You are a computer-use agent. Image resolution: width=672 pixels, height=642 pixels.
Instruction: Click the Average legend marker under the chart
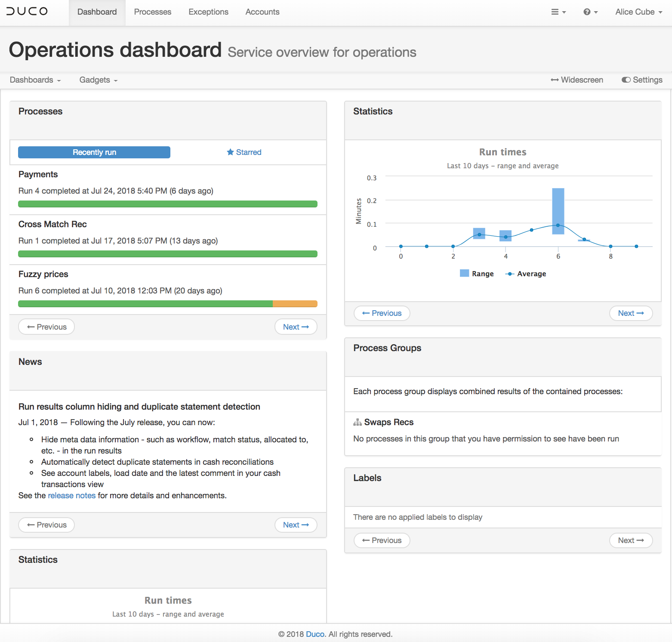pyautogui.click(x=510, y=273)
